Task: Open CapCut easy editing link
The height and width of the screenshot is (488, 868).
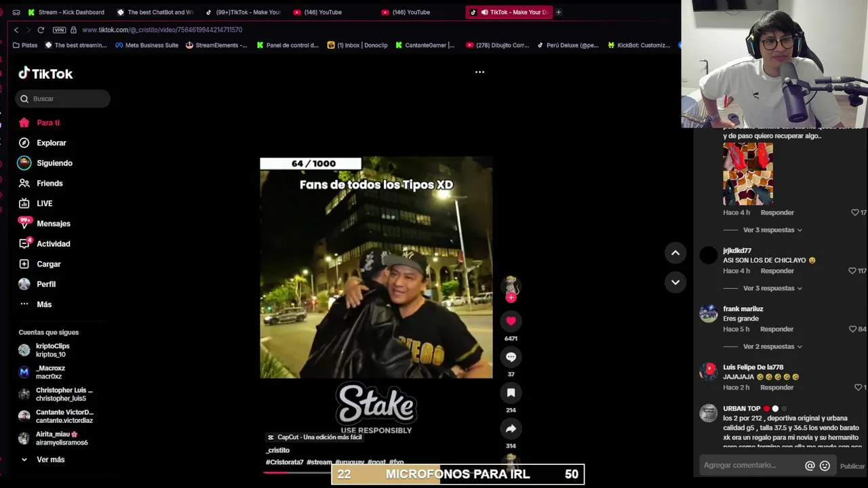Action: [x=315, y=437]
